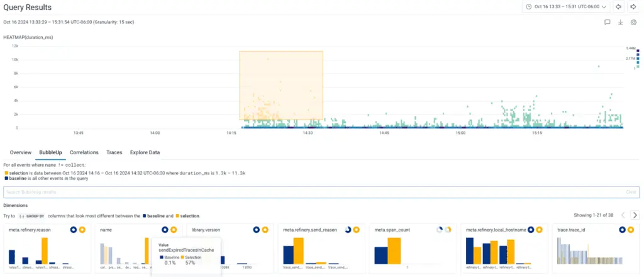Open the comment icon above the heatmap
Viewport: 644px width, 277px height.
[x=608, y=22]
